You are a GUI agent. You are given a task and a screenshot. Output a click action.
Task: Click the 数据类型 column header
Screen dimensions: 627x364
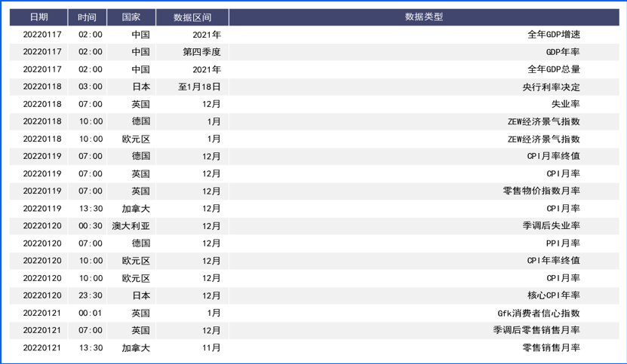tap(424, 17)
